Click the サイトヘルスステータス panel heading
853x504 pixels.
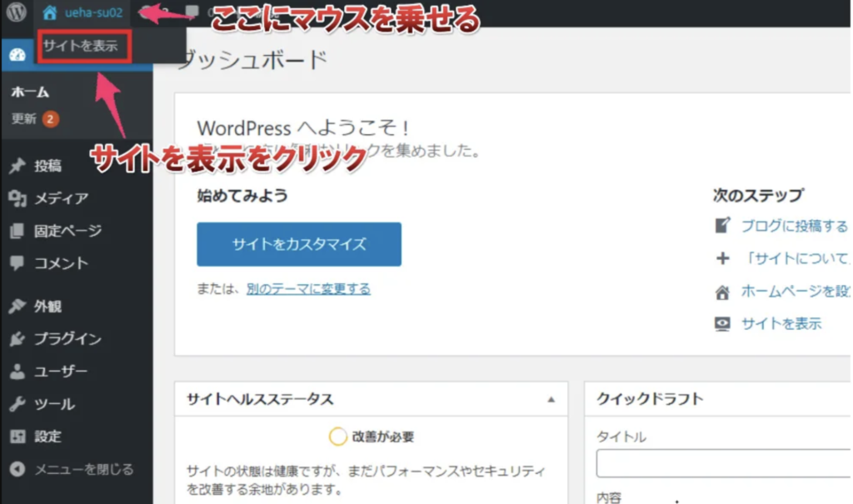tap(260, 400)
